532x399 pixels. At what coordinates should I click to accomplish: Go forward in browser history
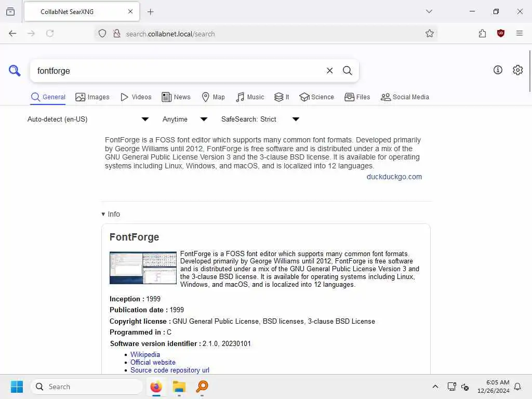(x=31, y=33)
